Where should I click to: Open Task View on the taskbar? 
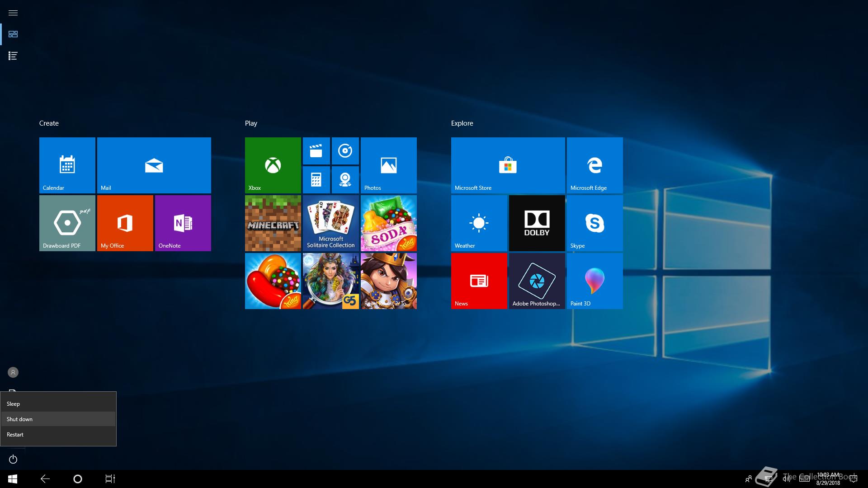point(110,479)
